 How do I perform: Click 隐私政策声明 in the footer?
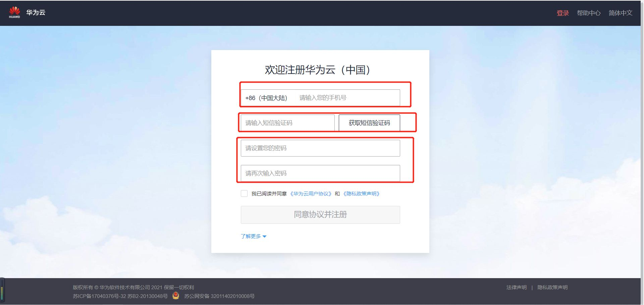coord(552,287)
